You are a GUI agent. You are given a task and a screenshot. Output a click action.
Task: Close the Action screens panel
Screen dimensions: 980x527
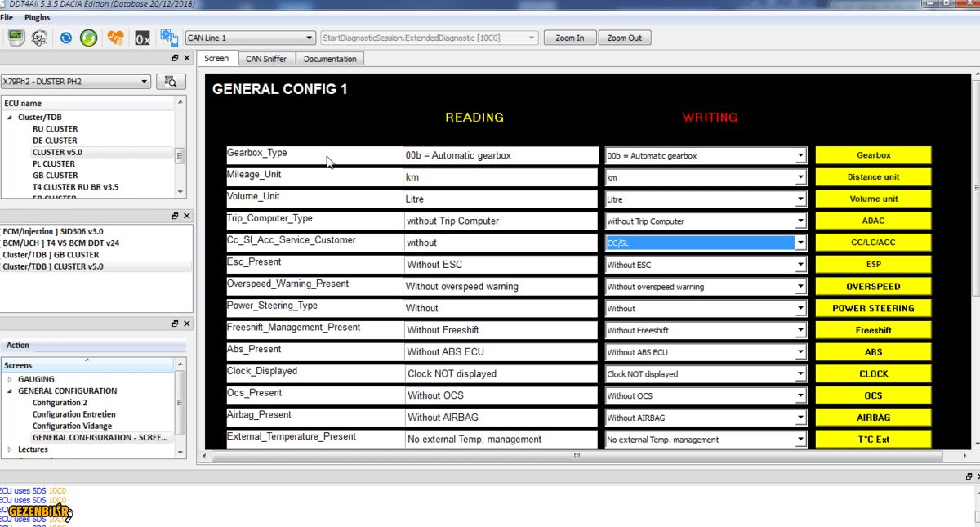(x=186, y=324)
